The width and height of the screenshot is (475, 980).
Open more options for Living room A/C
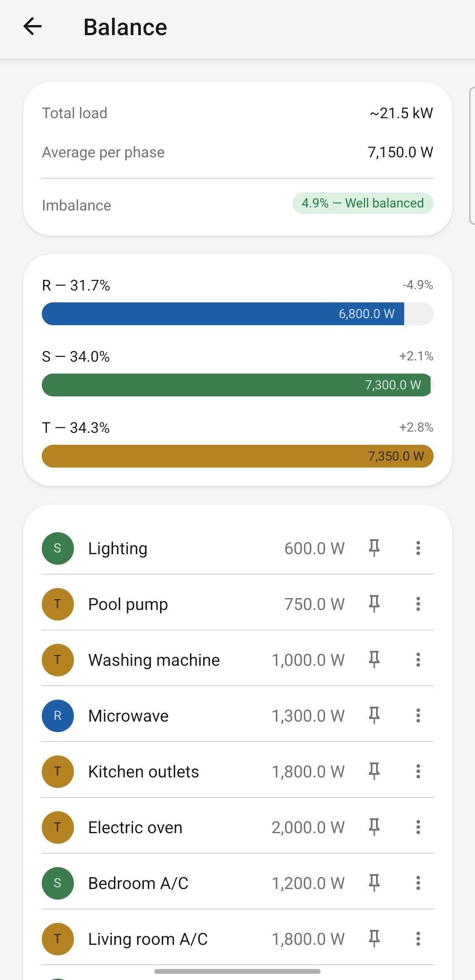[x=418, y=939]
